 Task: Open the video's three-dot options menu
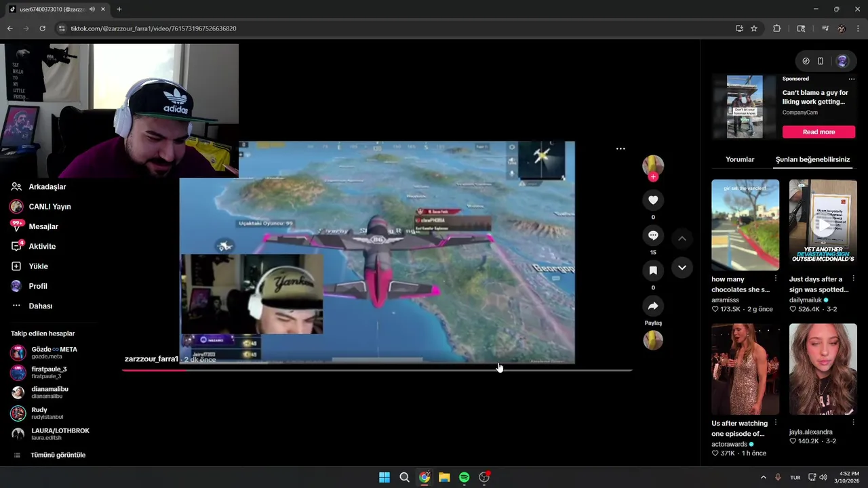620,148
